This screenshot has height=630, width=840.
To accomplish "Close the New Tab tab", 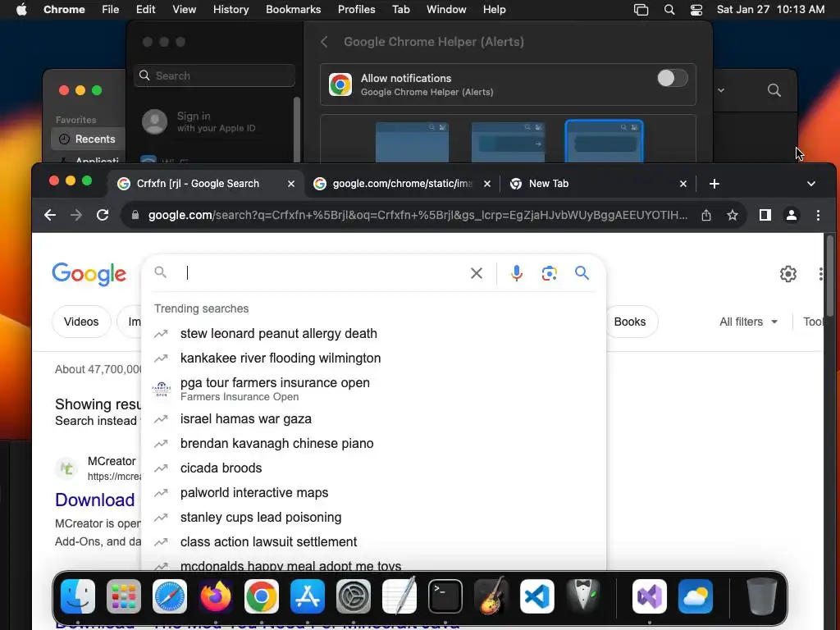I will click(683, 184).
